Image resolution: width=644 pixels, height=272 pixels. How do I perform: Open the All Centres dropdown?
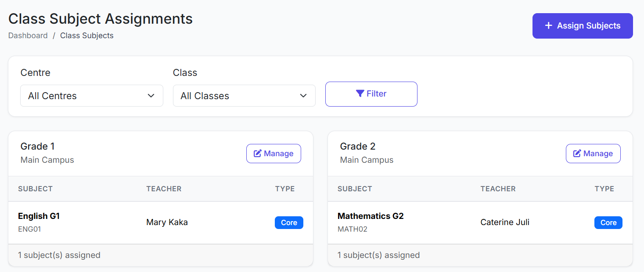[x=92, y=96]
